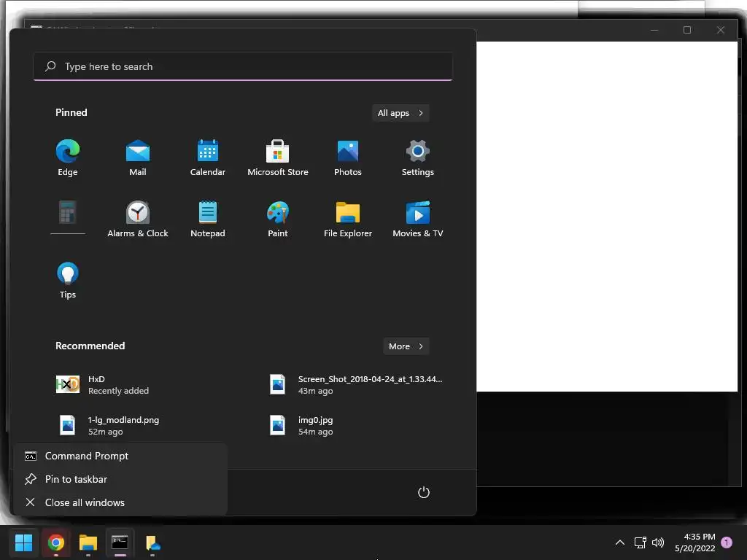
Task: Open the Edge pinned app
Action: (x=68, y=158)
